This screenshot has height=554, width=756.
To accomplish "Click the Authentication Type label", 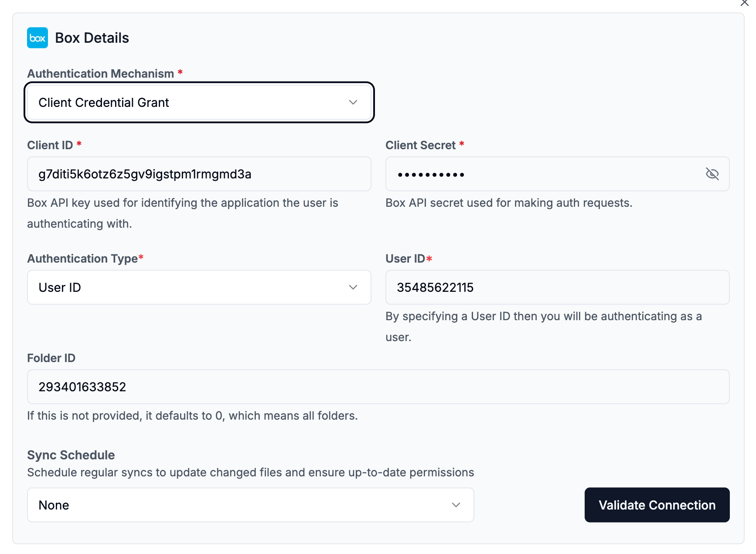I will click(82, 259).
